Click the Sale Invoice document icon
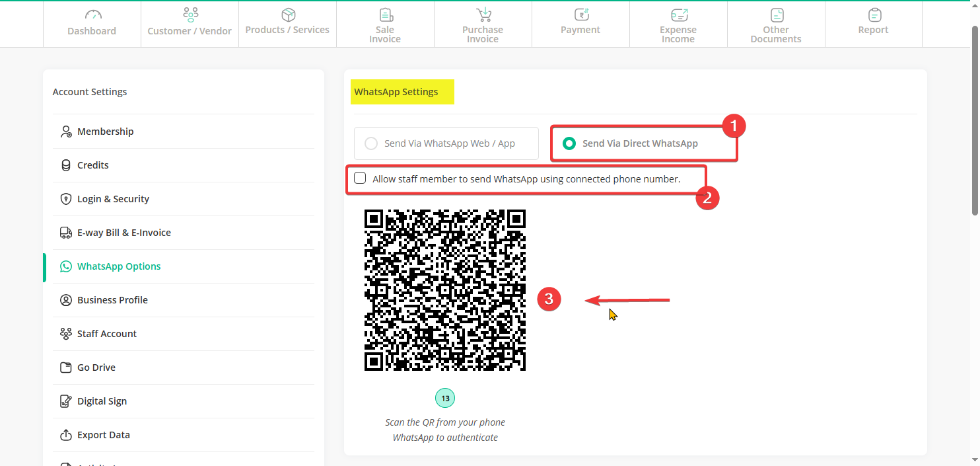The image size is (980, 466). point(386,15)
